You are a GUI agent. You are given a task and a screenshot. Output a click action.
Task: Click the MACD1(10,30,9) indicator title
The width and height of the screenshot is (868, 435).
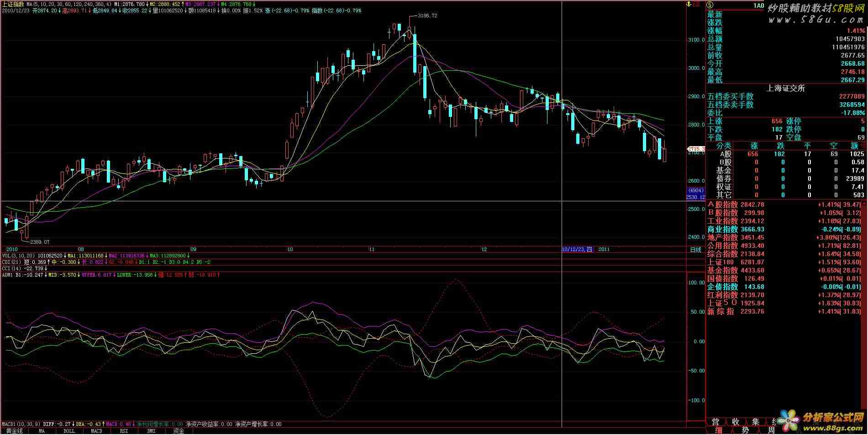[x=21, y=424]
